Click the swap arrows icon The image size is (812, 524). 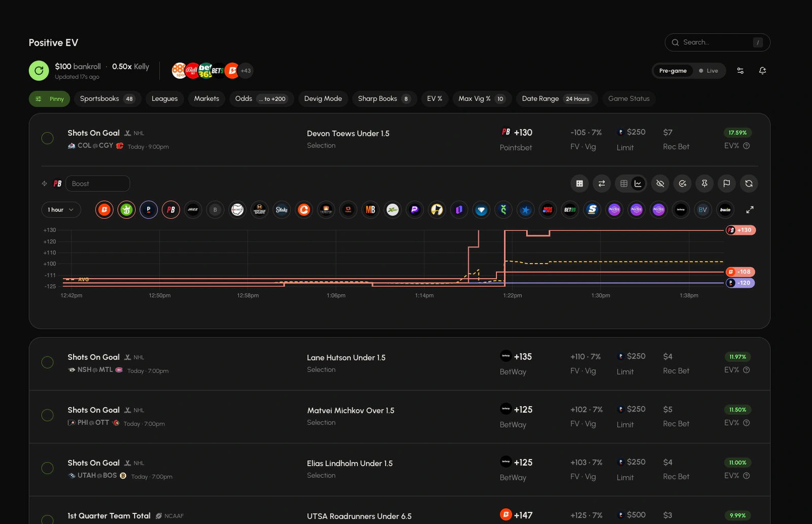(602, 184)
